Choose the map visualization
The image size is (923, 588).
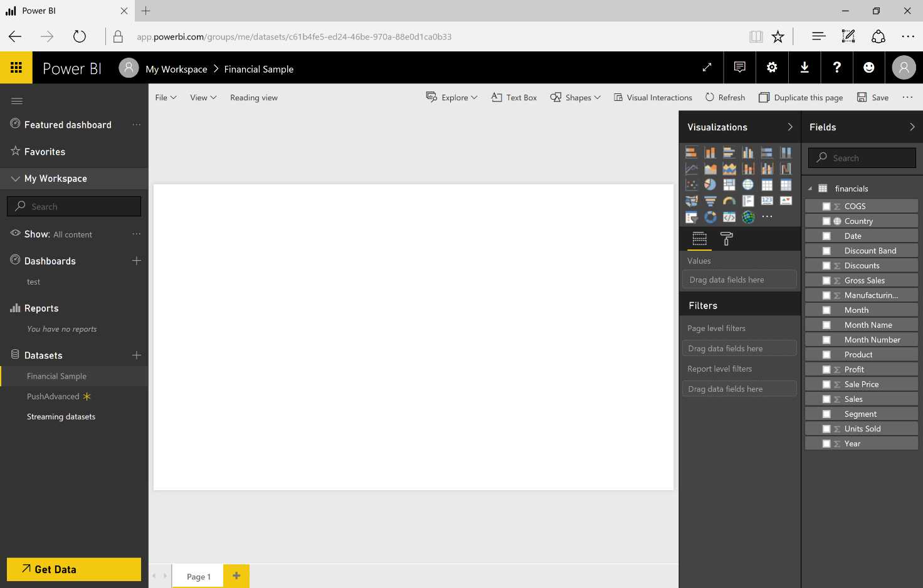(x=747, y=184)
